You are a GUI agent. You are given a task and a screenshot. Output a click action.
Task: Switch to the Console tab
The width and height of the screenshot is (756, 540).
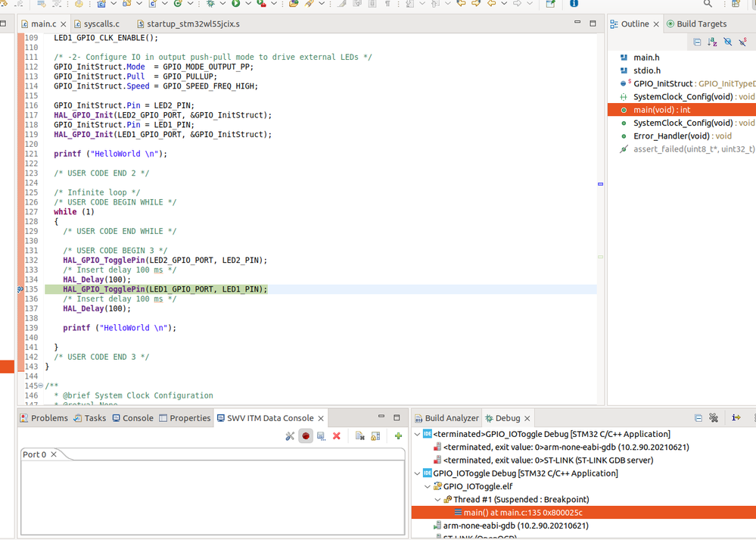[x=132, y=418]
